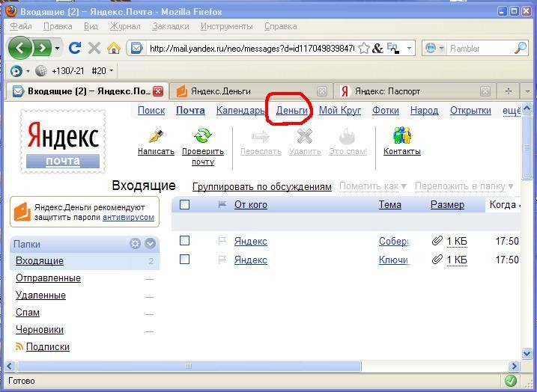Click the ampersand icon in address bar
The height and width of the screenshot is (392, 537).
point(377,48)
